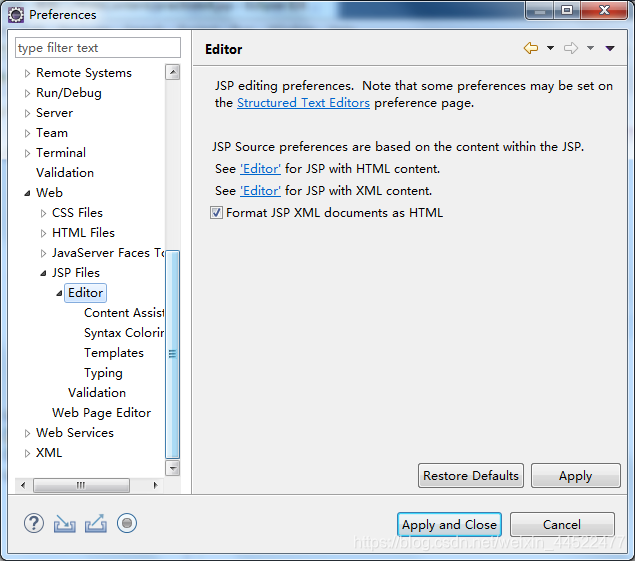Select the JSP Files tree item
635x561 pixels.
(x=76, y=273)
